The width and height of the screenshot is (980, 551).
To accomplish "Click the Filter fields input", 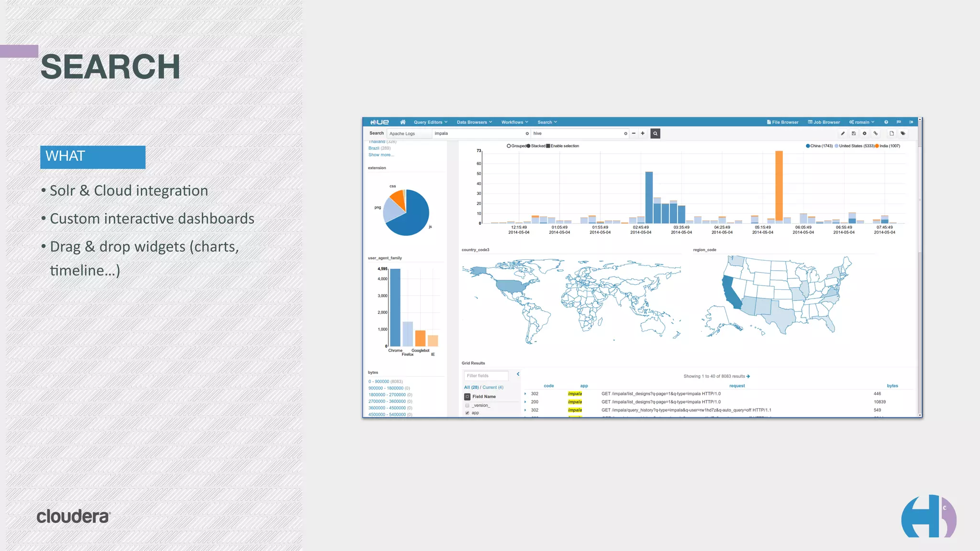I will pyautogui.click(x=486, y=376).
